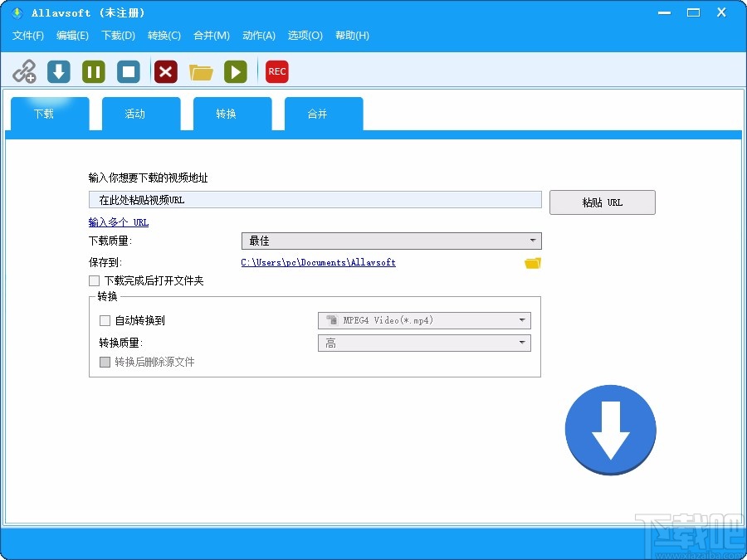
Task: Start playback with the green play icon
Action: 236,71
